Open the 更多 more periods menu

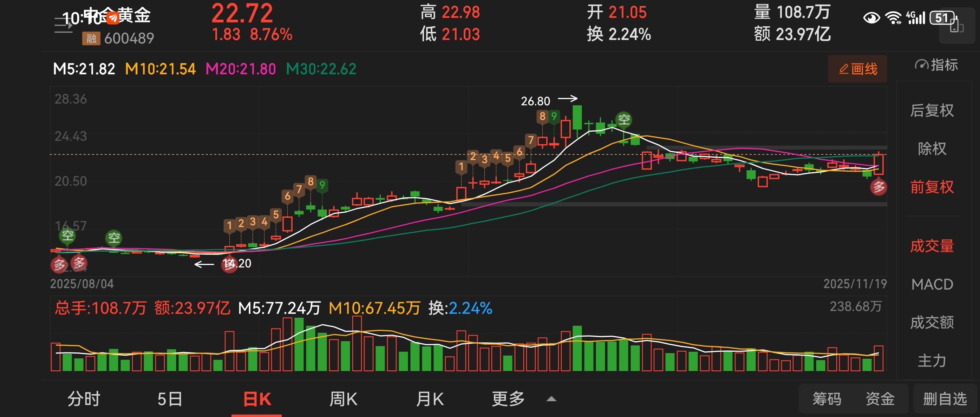508,399
